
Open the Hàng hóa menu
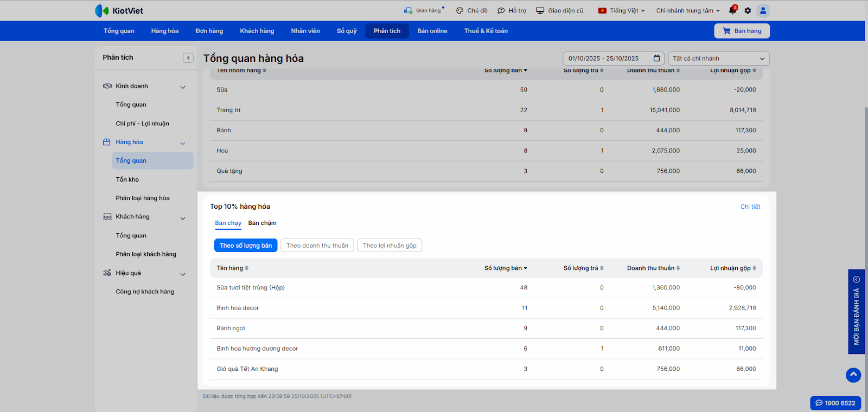point(164,31)
